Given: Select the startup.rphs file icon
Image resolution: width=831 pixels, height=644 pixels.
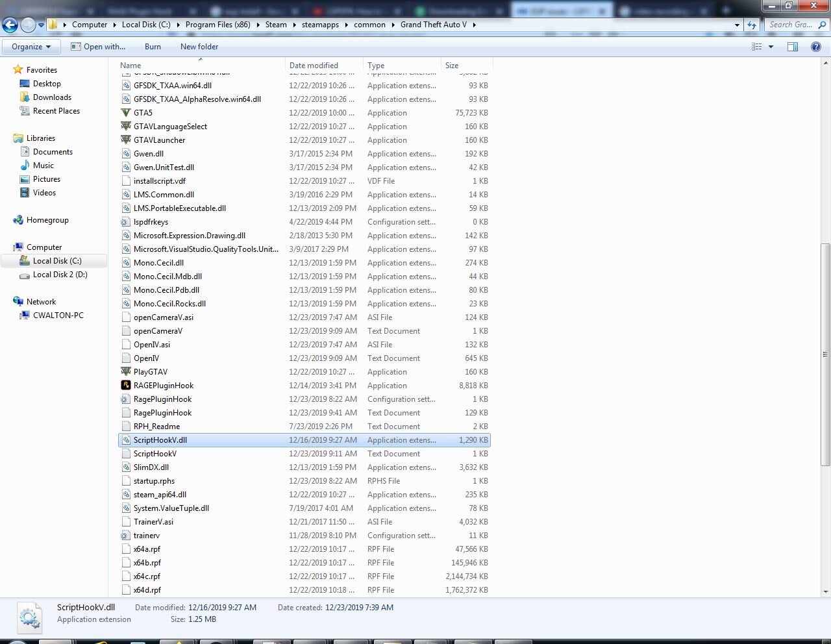Looking at the screenshot, I should (x=126, y=481).
